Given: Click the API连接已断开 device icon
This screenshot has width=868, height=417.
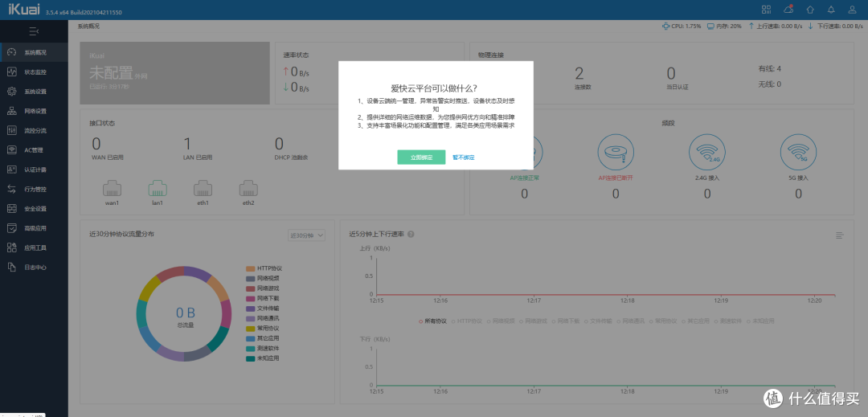Looking at the screenshot, I should 616,152.
